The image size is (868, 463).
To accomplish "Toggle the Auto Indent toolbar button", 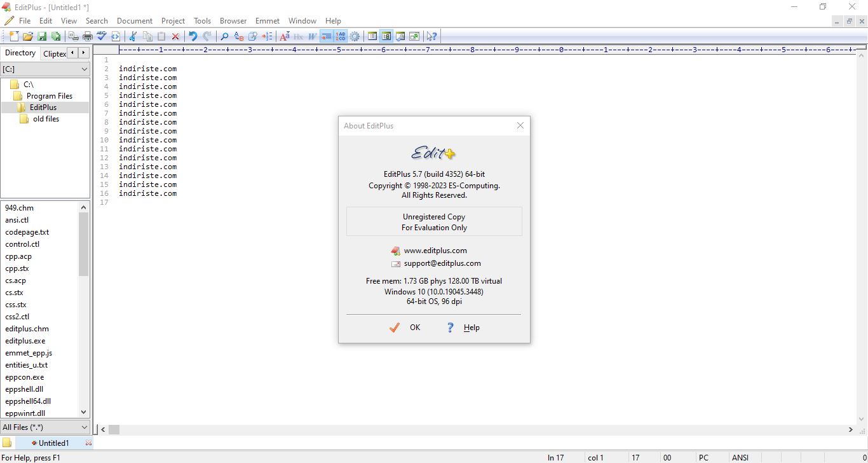I will coord(327,36).
